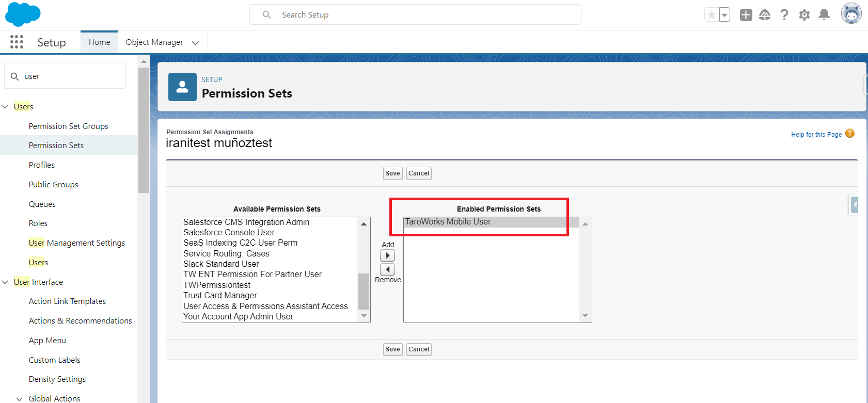Expand the collapsed side panel handle
This screenshot has height=403, width=868.
854,205
